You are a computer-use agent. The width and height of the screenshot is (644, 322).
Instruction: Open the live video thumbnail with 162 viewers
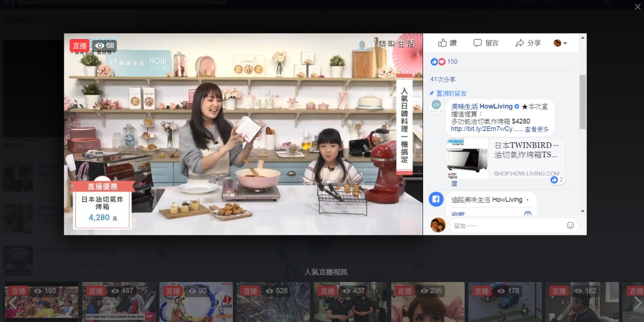click(x=582, y=302)
